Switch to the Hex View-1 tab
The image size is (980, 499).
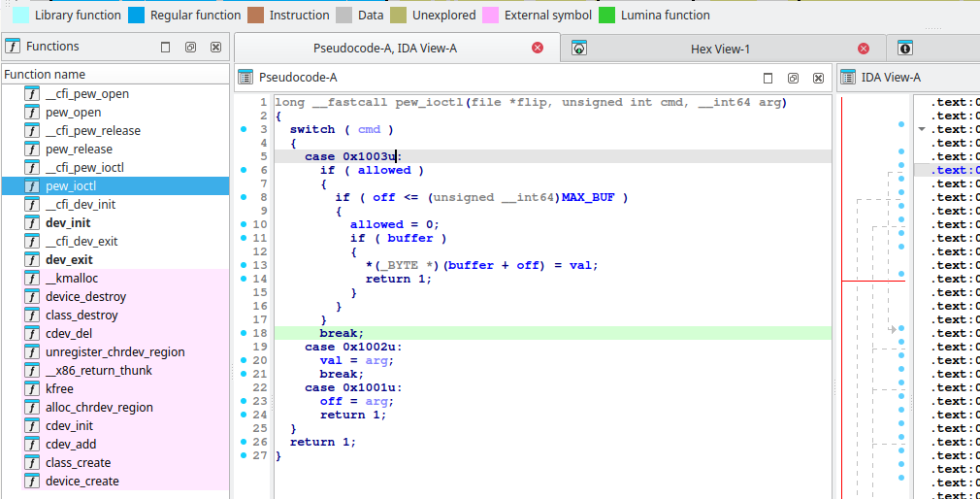[723, 49]
